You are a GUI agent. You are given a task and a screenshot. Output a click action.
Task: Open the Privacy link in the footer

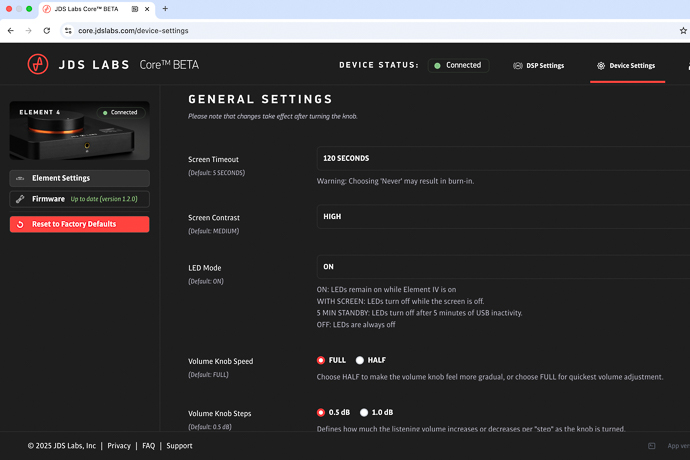pos(119,446)
